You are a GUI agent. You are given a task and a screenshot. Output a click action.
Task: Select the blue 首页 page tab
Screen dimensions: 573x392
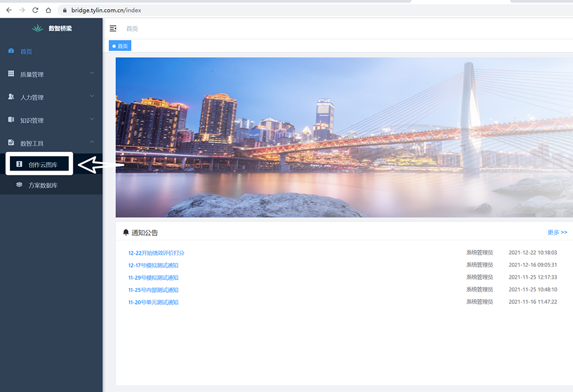pyautogui.click(x=120, y=46)
